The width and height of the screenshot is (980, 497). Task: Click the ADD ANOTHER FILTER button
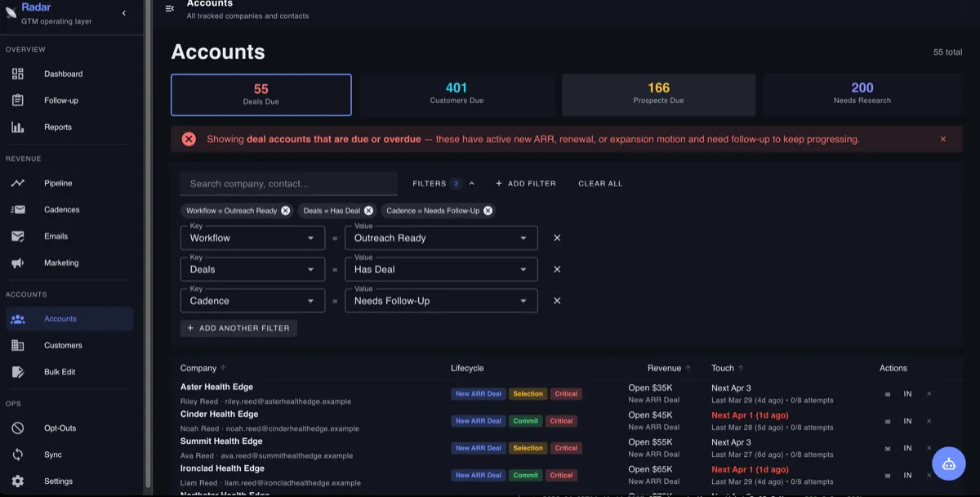pyautogui.click(x=238, y=328)
